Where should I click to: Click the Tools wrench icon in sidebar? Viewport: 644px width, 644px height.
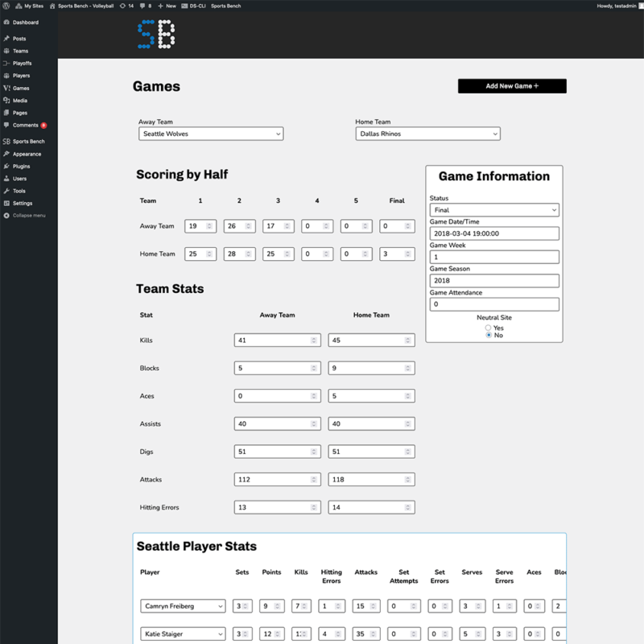coord(6,191)
